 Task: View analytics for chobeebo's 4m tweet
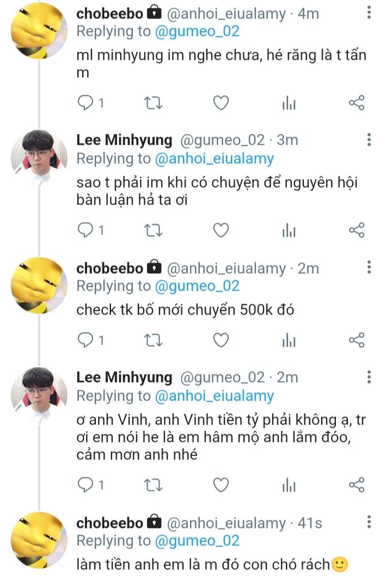(289, 103)
